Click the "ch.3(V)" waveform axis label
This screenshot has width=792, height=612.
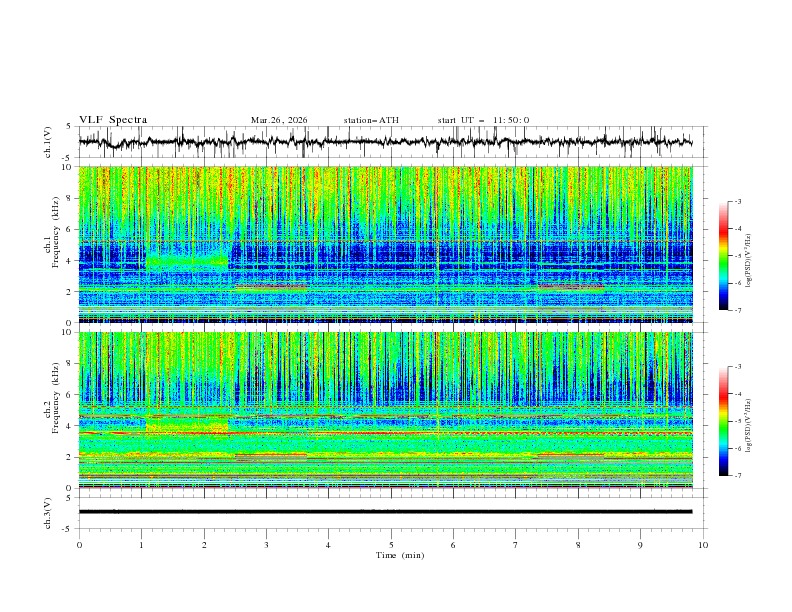tap(48, 513)
